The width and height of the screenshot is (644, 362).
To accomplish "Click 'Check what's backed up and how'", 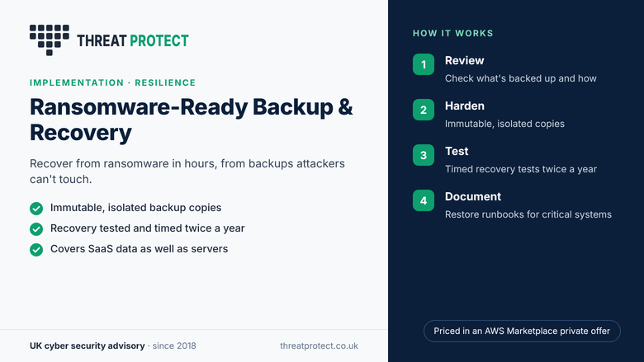I will point(521,78).
